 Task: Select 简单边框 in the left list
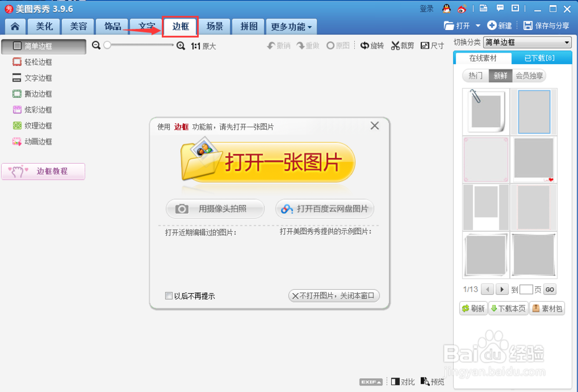[43, 46]
